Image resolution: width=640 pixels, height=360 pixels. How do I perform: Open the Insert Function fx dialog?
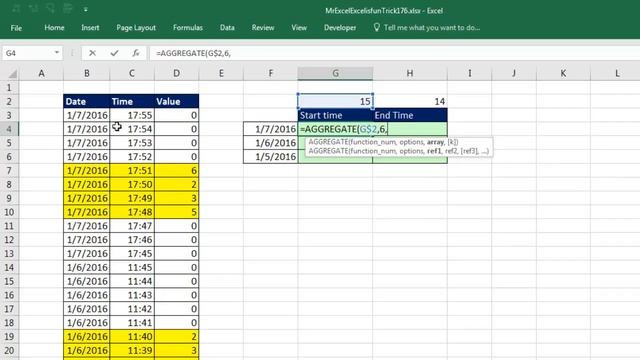[x=136, y=53]
